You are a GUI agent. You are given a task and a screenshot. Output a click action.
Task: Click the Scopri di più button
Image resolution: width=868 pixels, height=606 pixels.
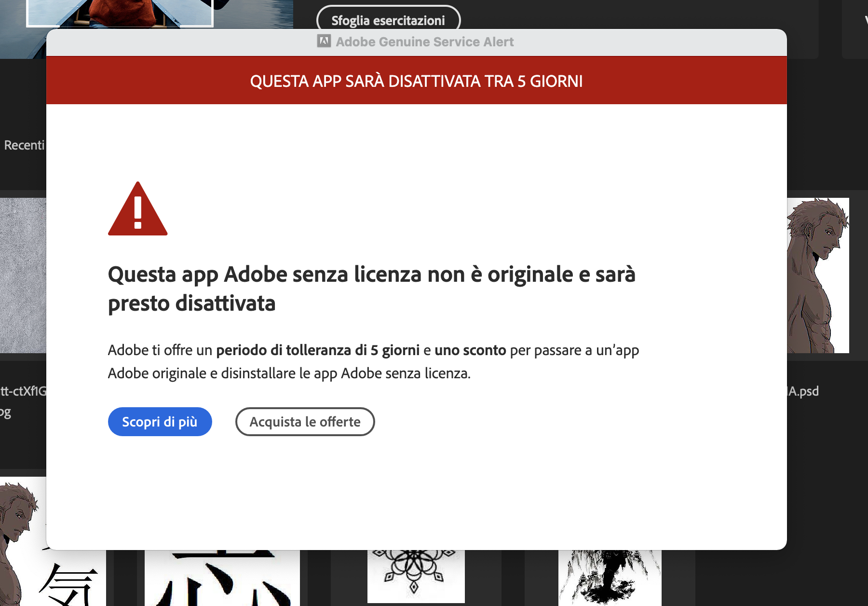point(160,422)
